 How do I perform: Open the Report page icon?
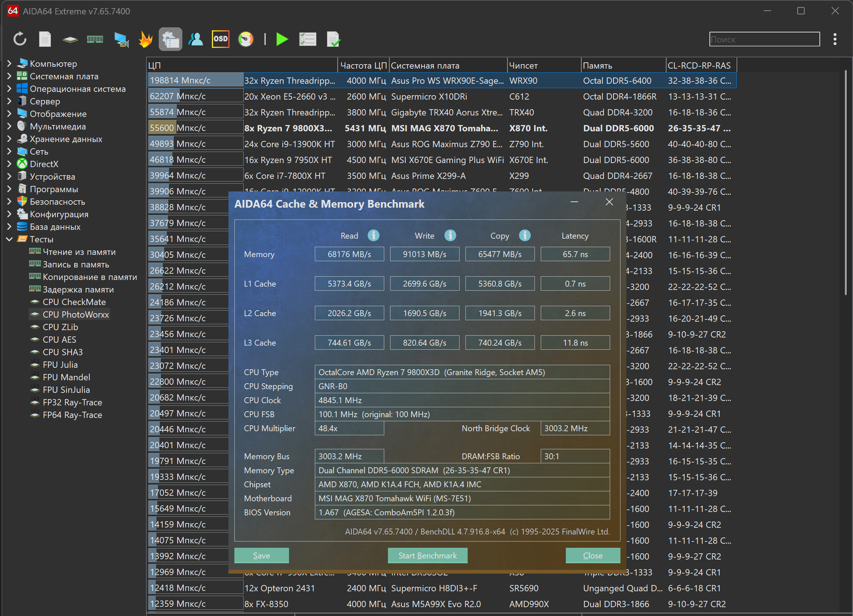(x=45, y=39)
